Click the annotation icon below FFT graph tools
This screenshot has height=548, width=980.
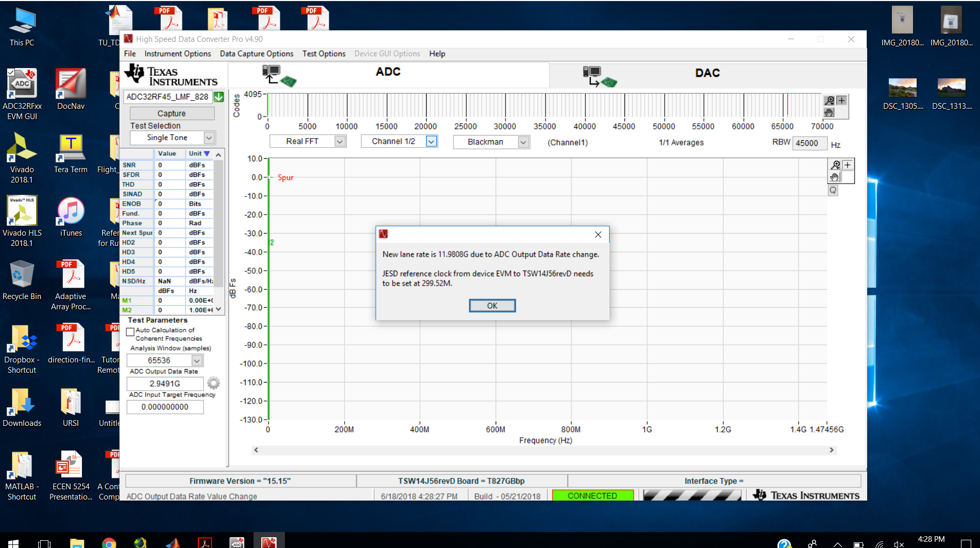point(833,190)
